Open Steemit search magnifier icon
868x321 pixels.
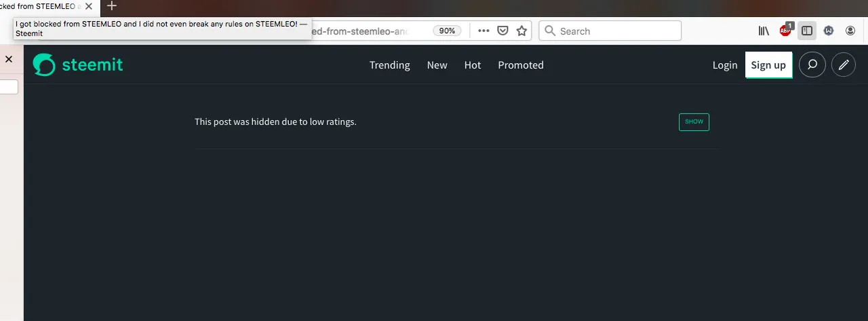812,65
